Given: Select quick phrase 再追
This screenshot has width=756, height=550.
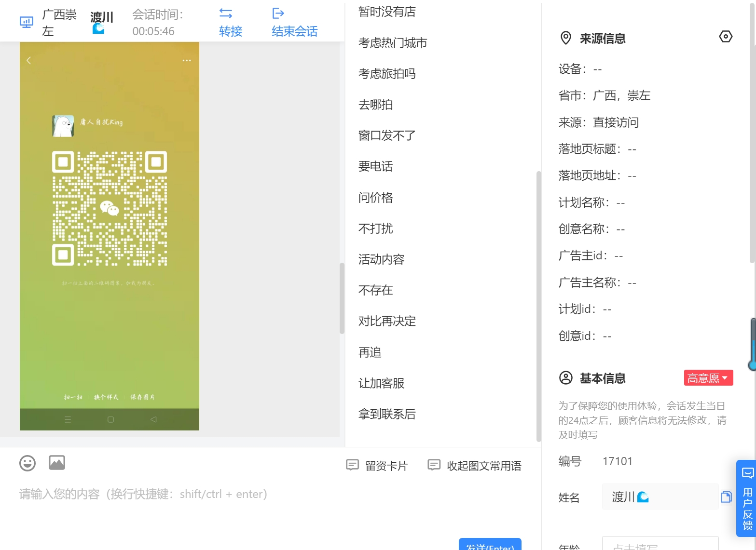Looking at the screenshot, I should pos(370,352).
